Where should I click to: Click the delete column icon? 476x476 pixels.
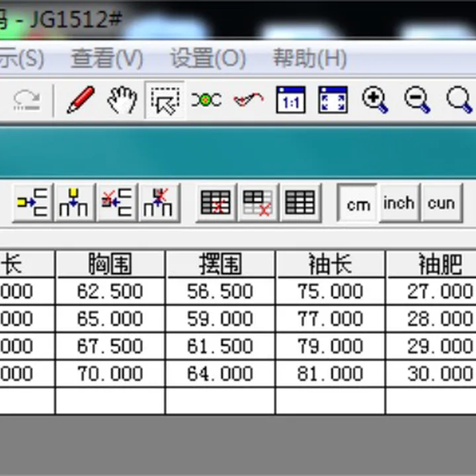(158, 202)
